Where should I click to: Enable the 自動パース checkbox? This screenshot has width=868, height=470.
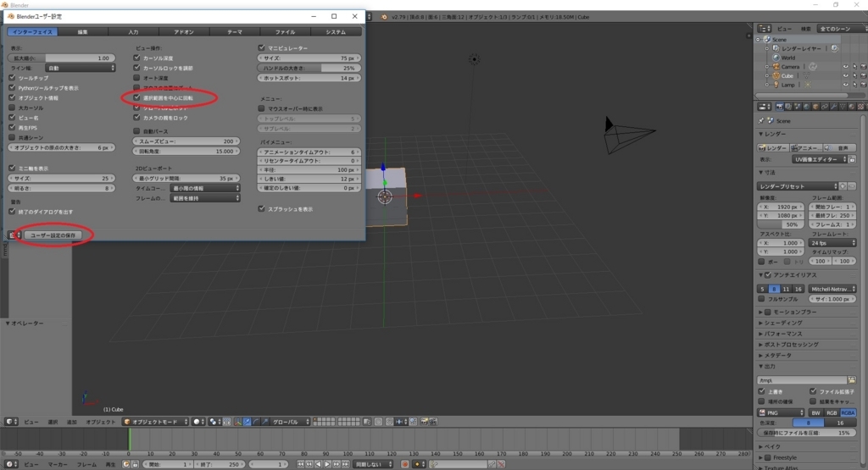point(136,131)
